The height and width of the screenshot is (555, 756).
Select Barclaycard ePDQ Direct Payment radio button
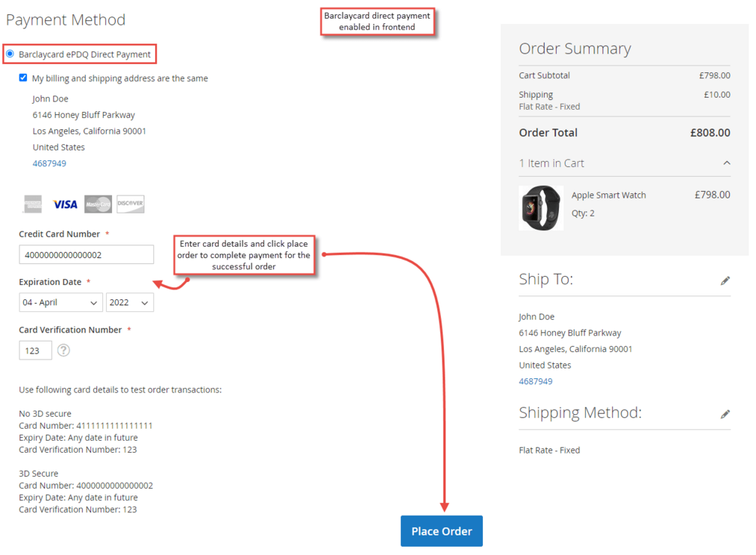(x=10, y=53)
